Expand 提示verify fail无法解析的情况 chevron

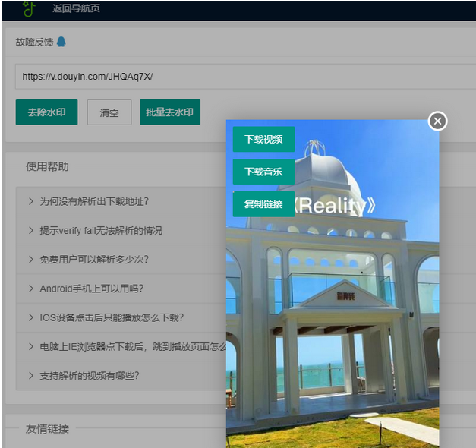[x=30, y=231]
